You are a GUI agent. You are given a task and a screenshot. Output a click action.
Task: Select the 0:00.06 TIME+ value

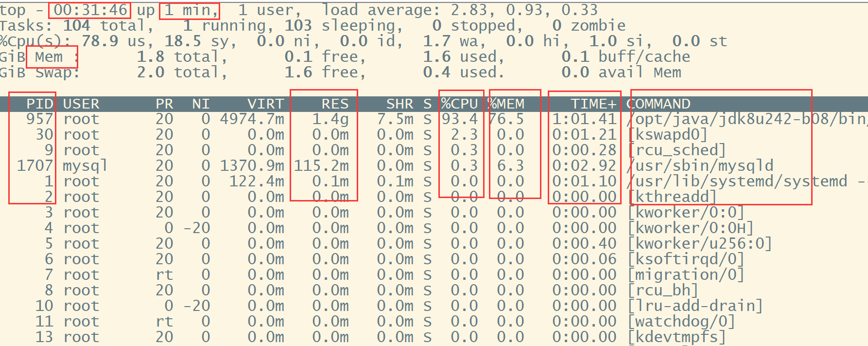tap(584, 259)
